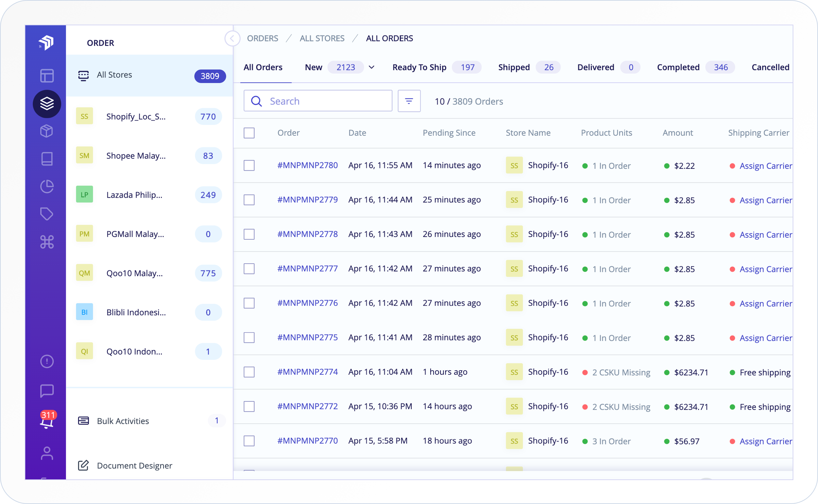The image size is (818, 504).
Task: Click into the orders Search field
Action: 325,101
